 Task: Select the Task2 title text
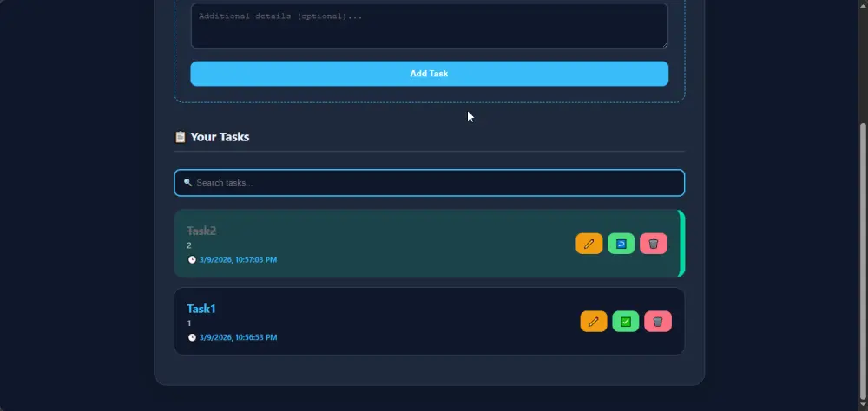coord(201,231)
